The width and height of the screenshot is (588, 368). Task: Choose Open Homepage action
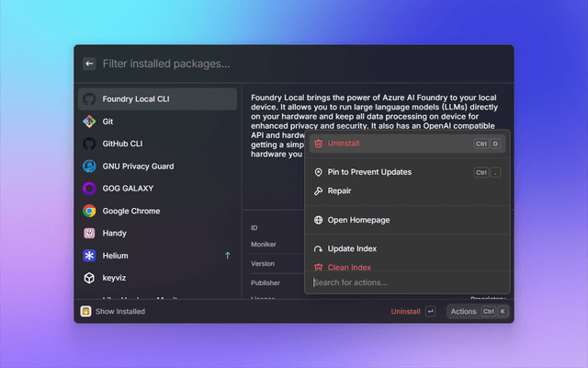(x=407, y=220)
